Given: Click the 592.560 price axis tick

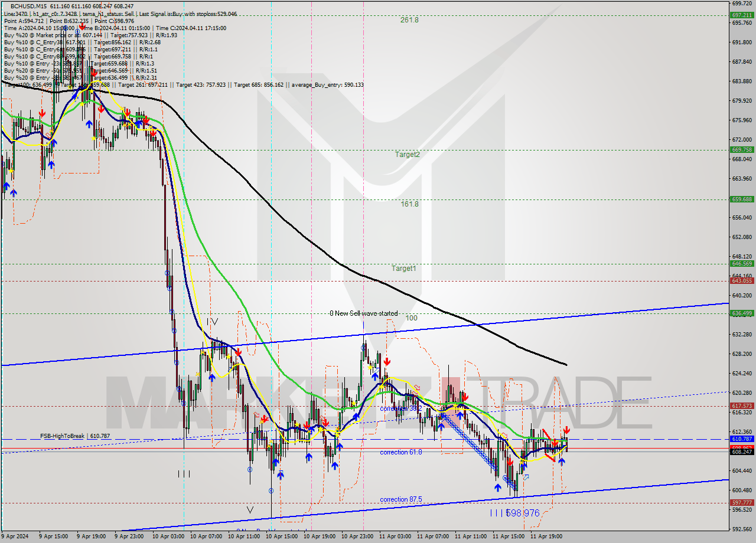Looking at the screenshot, I should tap(742, 529).
